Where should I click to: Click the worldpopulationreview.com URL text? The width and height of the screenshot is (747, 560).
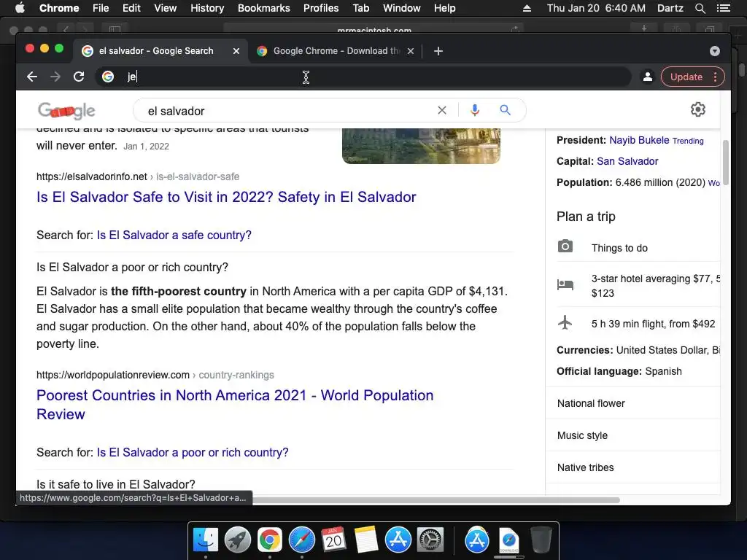113,376
